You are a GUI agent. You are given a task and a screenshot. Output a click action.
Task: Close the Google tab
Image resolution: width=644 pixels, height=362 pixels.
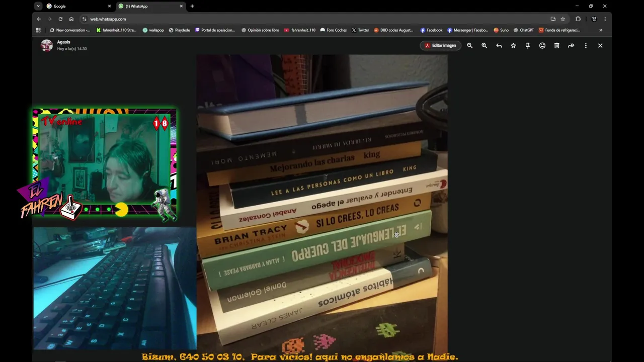coord(109,6)
